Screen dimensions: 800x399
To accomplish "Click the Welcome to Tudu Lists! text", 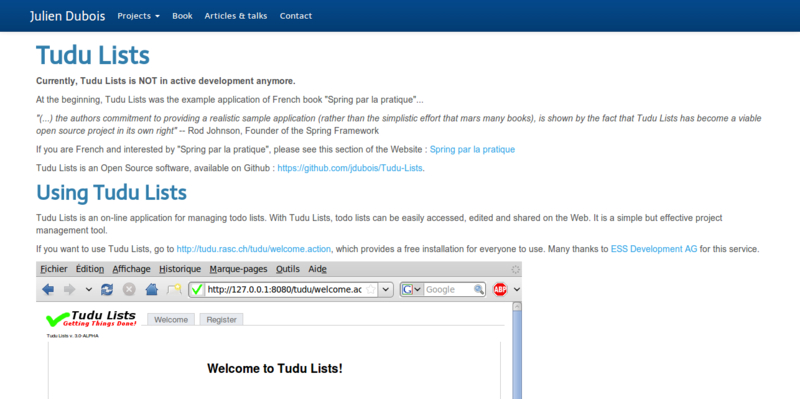I will (x=275, y=368).
